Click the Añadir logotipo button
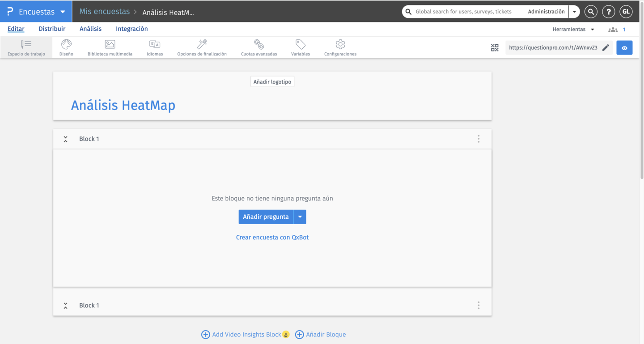This screenshot has width=644, height=344. pos(272,82)
